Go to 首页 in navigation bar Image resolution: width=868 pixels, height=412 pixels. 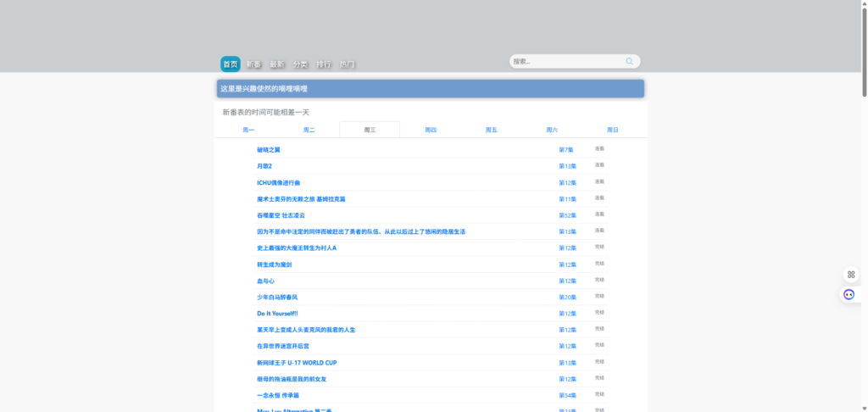click(230, 64)
